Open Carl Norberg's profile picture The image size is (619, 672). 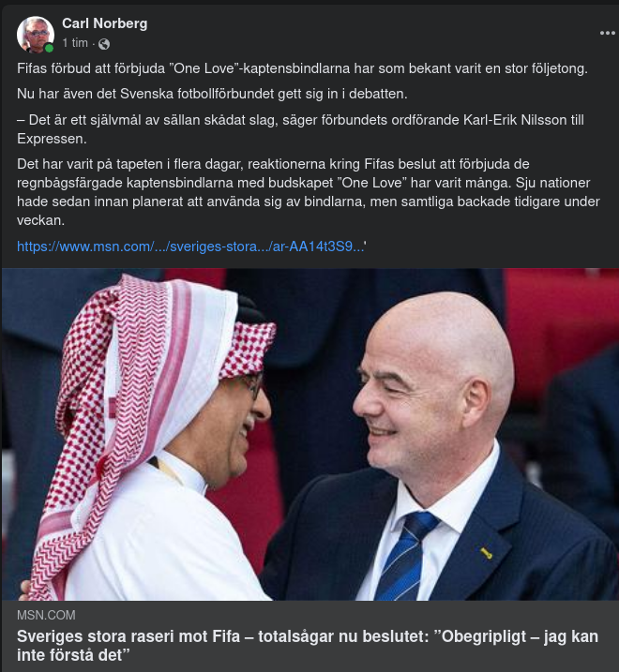36,35
